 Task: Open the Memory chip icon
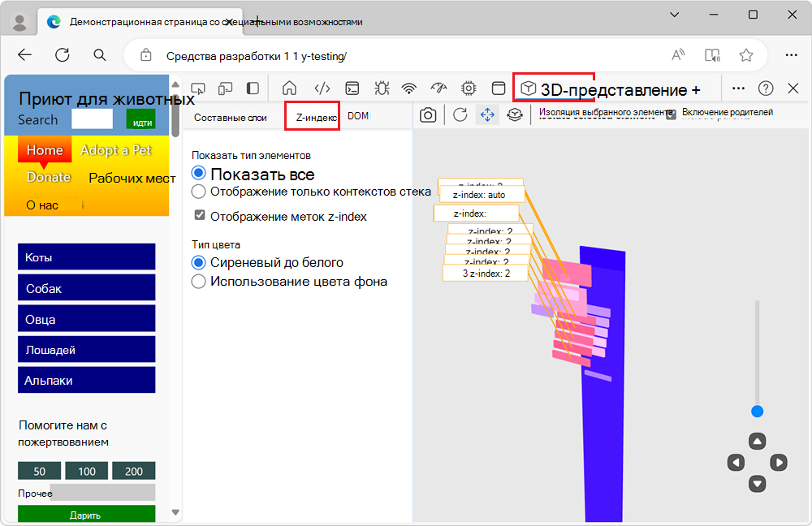point(469,88)
